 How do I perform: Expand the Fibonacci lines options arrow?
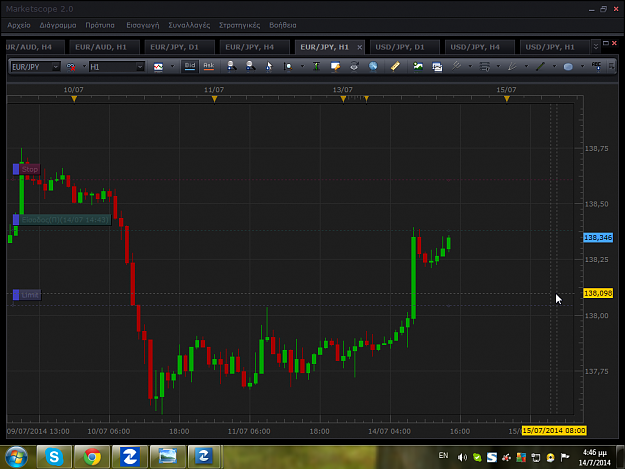click(498, 67)
